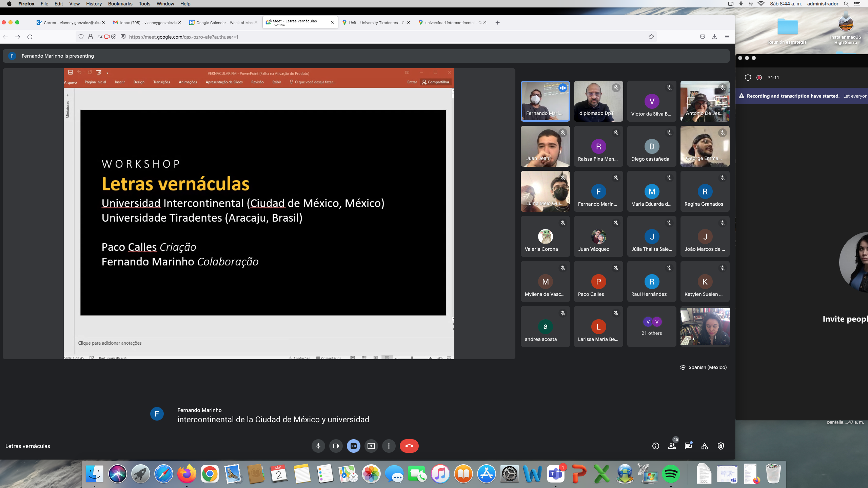The image size is (868, 488).
Task: Turn off camera in Meet control bar
Action: click(x=336, y=446)
